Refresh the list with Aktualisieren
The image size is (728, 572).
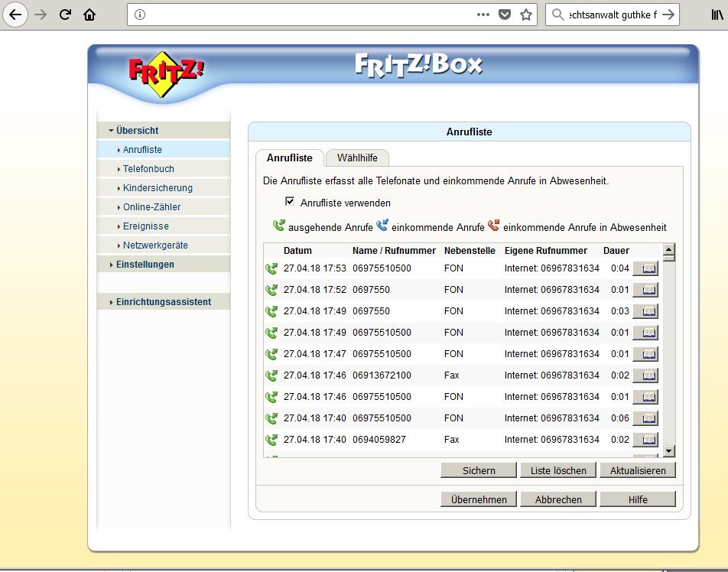[x=638, y=470]
